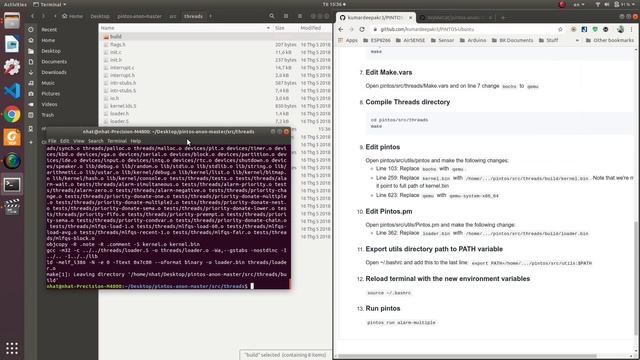Sort files by Size column

coord(285,28)
